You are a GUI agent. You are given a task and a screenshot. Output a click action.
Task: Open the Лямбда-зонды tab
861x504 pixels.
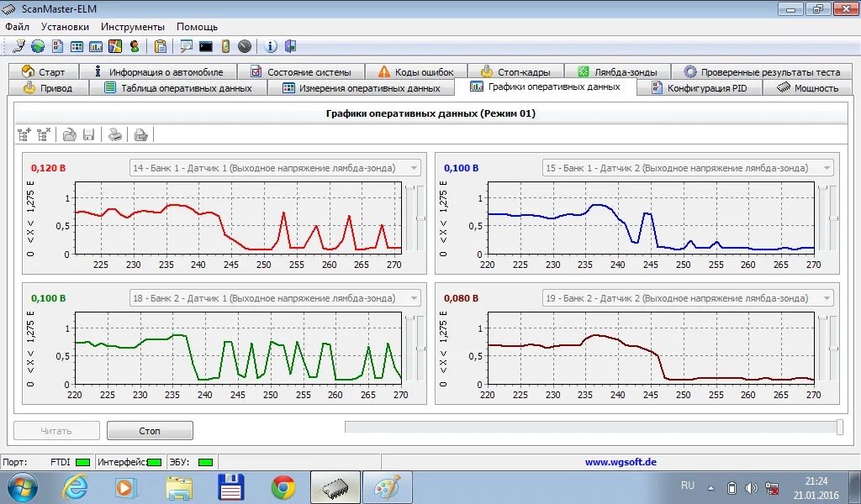(618, 71)
